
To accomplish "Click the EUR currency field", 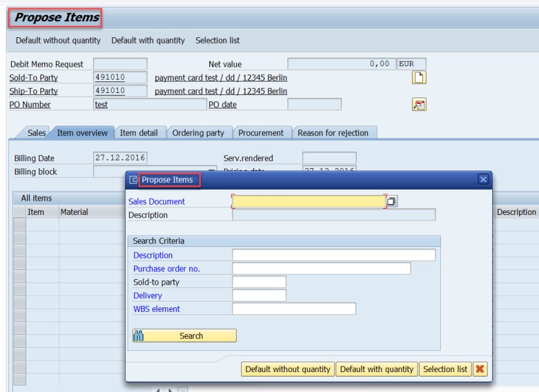I will pos(411,64).
